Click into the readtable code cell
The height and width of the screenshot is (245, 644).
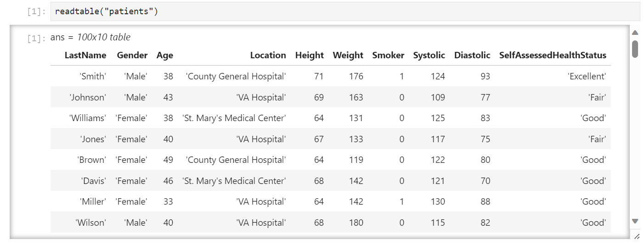point(345,11)
